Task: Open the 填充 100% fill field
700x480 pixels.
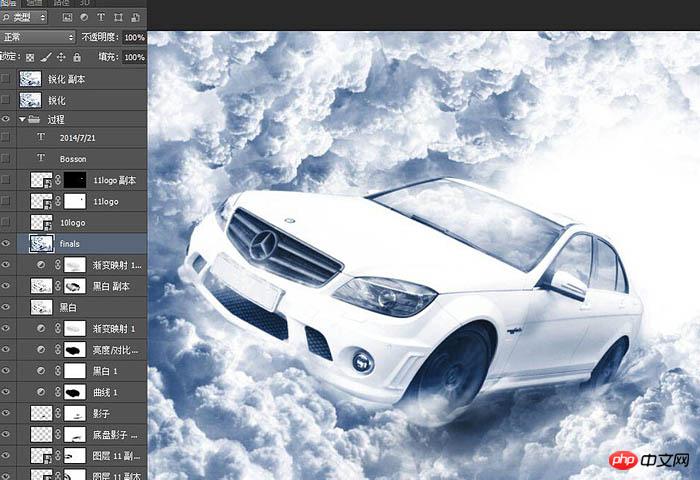Action: coord(134,57)
